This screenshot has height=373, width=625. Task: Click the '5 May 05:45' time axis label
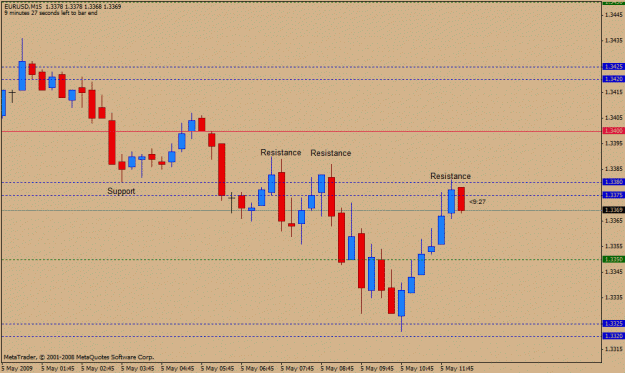218,369
